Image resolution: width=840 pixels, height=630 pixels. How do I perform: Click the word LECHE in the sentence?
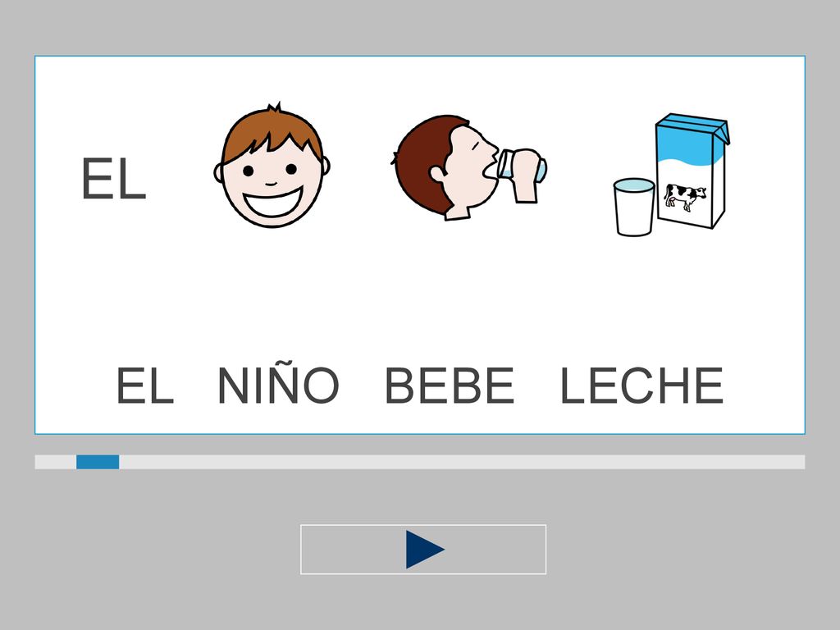(x=641, y=386)
